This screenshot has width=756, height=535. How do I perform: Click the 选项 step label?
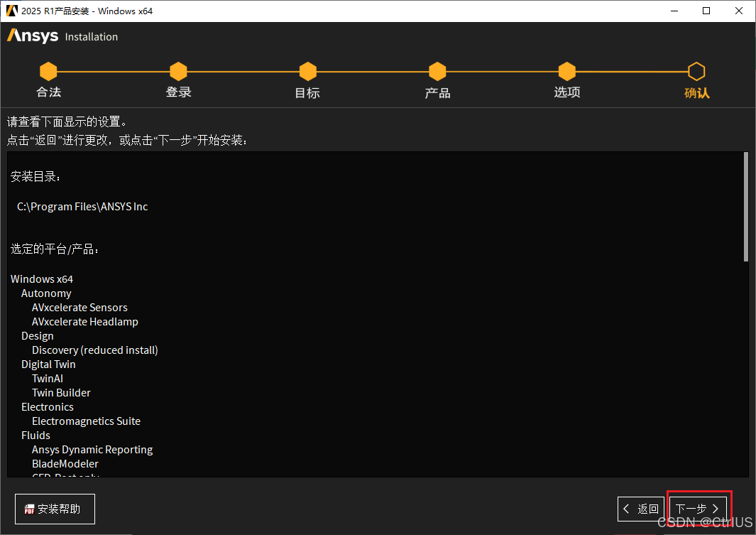click(x=567, y=92)
